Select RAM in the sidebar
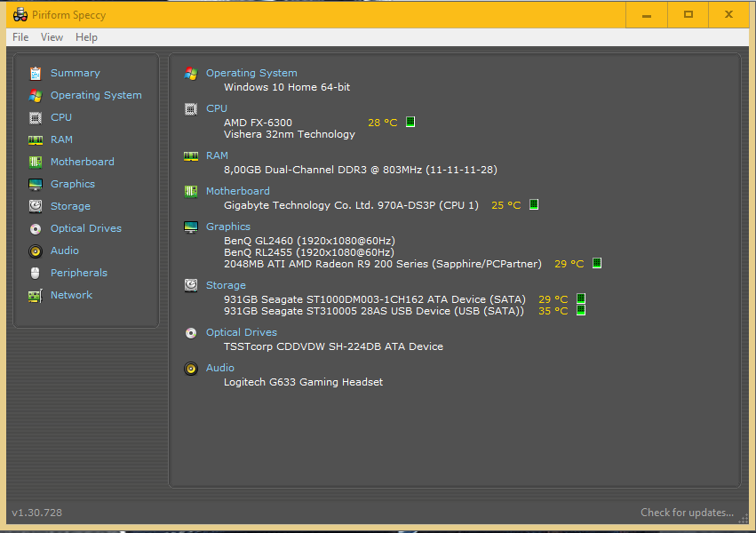 click(x=61, y=139)
